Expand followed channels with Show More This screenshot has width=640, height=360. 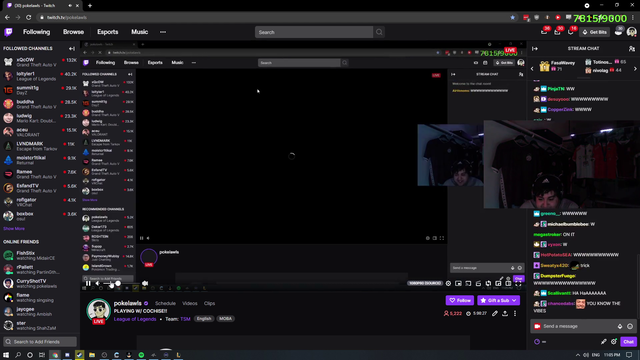tap(14, 229)
